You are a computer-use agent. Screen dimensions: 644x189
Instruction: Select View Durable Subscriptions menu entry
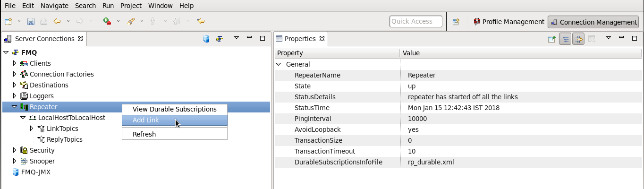pos(175,109)
